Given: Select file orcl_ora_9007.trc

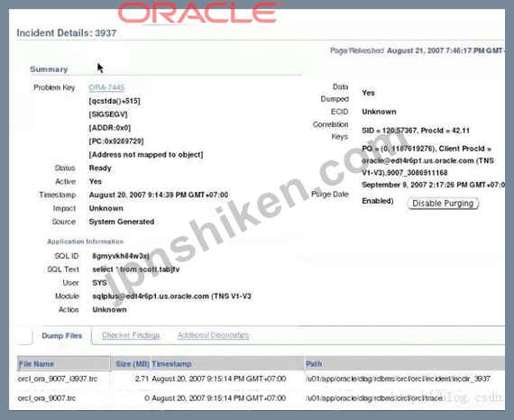Looking at the screenshot, I should [x=47, y=398].
